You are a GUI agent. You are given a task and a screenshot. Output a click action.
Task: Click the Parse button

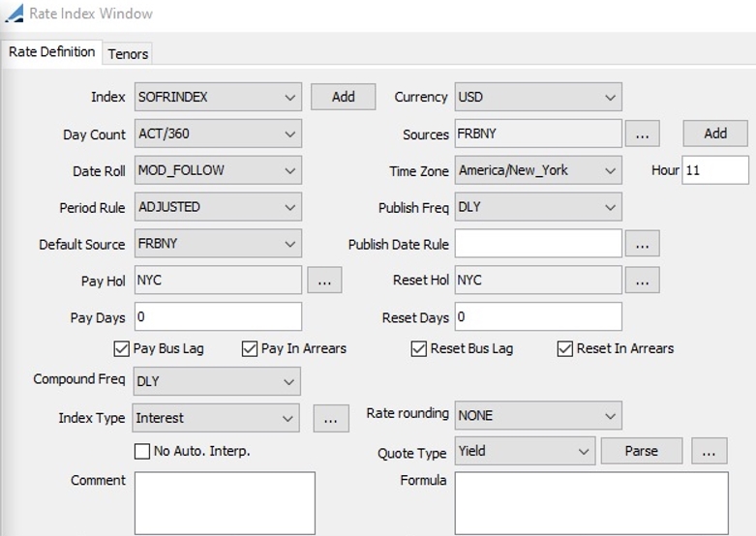click(642, 451)
